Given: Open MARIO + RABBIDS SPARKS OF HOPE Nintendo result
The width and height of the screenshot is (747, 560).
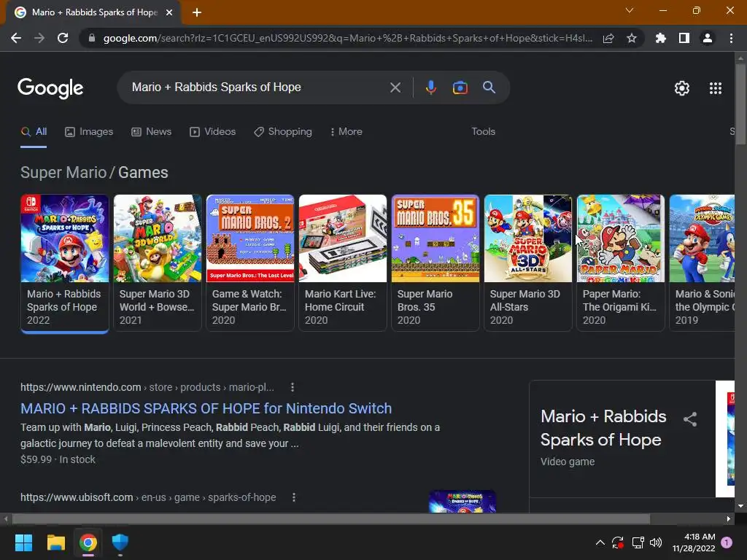Looking at the screenshot, I should (206, 408).
